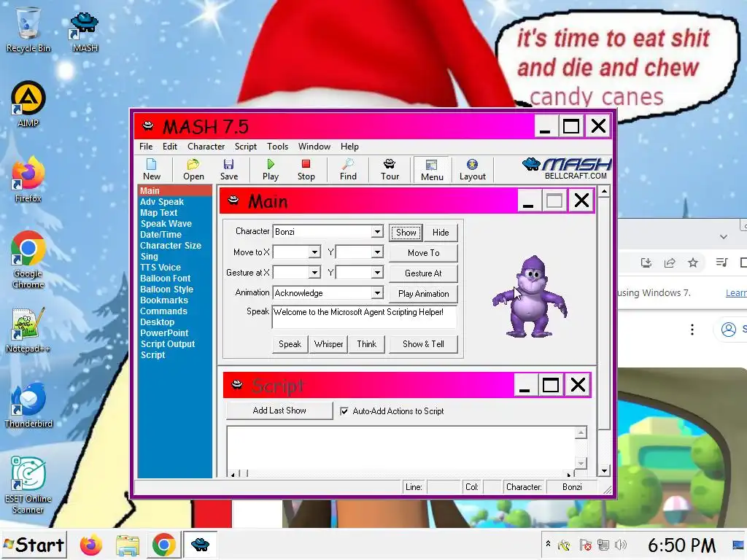The width and height of the screenshot is (747, 560).
Task: Open the Window menu
Action: coord(314,147)
